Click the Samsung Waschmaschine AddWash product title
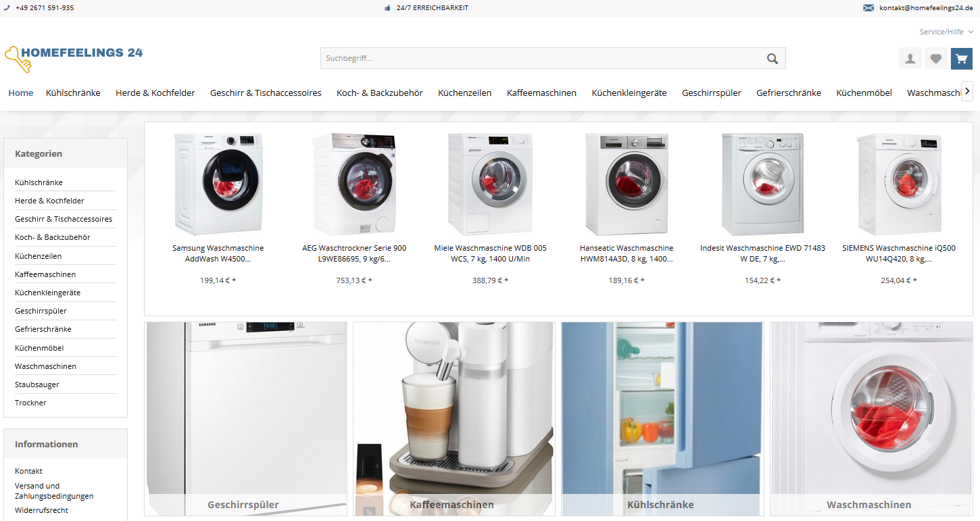This screenshot has height=521, width=980. (218, 253)
